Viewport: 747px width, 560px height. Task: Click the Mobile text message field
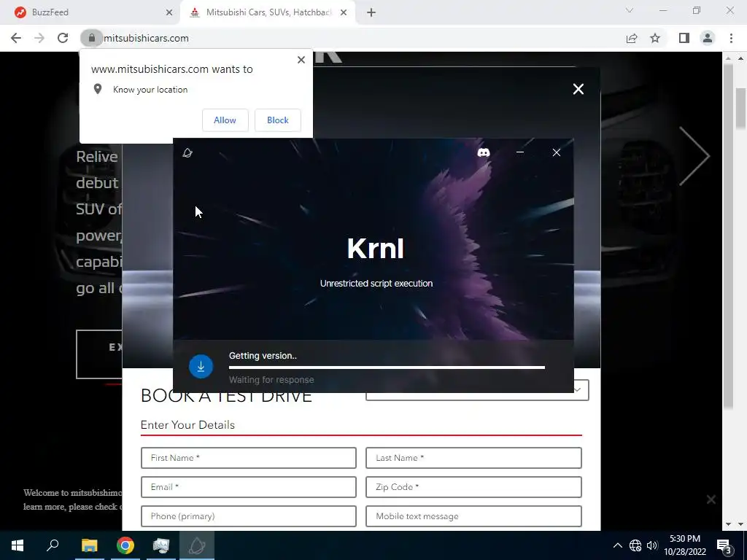click(x=473, y=516)
